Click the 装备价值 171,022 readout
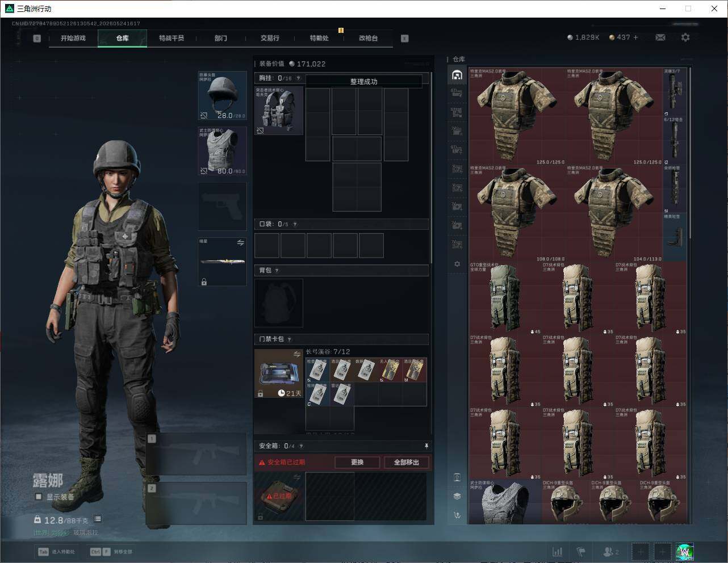Screen dimensions: 728x563 pyautogui.click(x=292, y=64)
